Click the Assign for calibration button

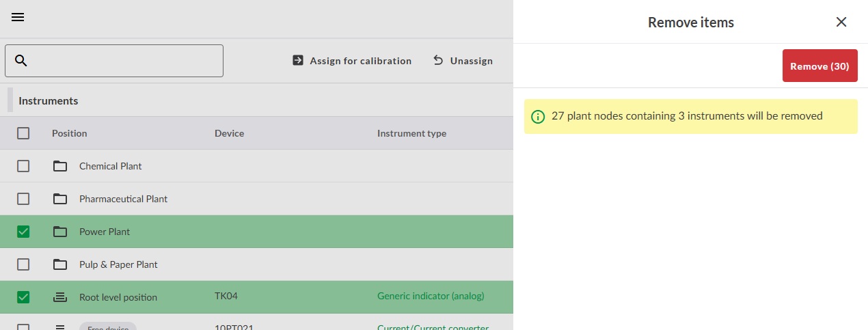pos(352,61)
